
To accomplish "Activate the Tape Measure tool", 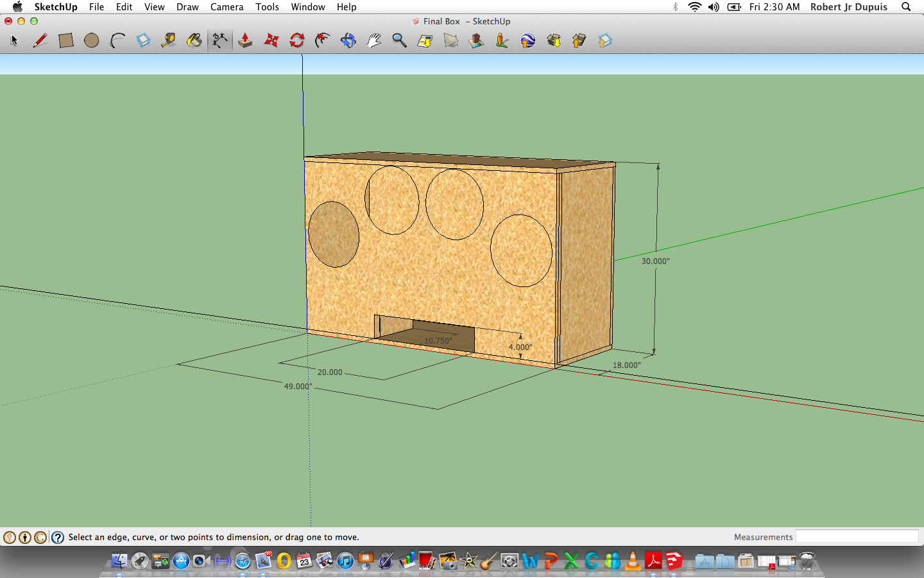I will 168,40.
